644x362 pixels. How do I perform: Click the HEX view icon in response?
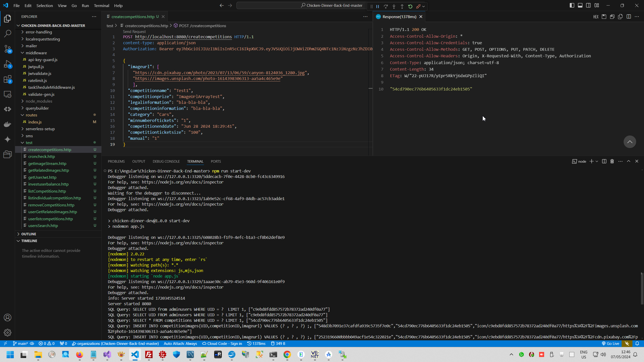point(596,17)
